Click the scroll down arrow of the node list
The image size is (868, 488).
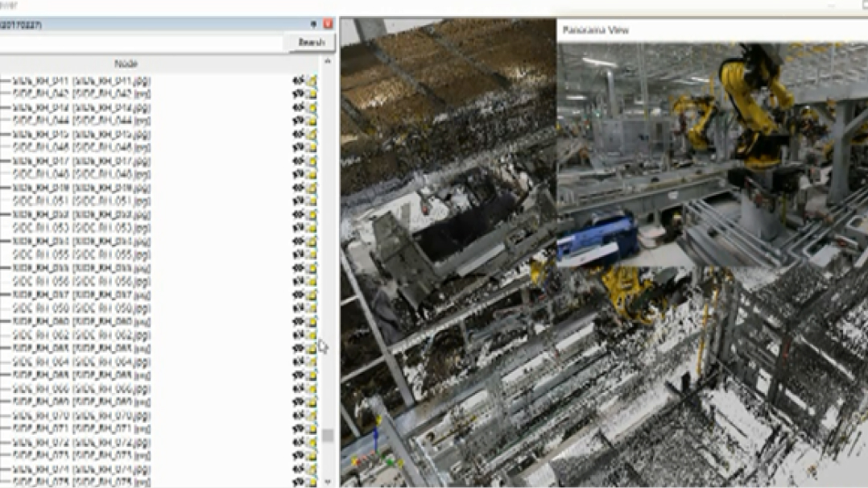(328, 482)
